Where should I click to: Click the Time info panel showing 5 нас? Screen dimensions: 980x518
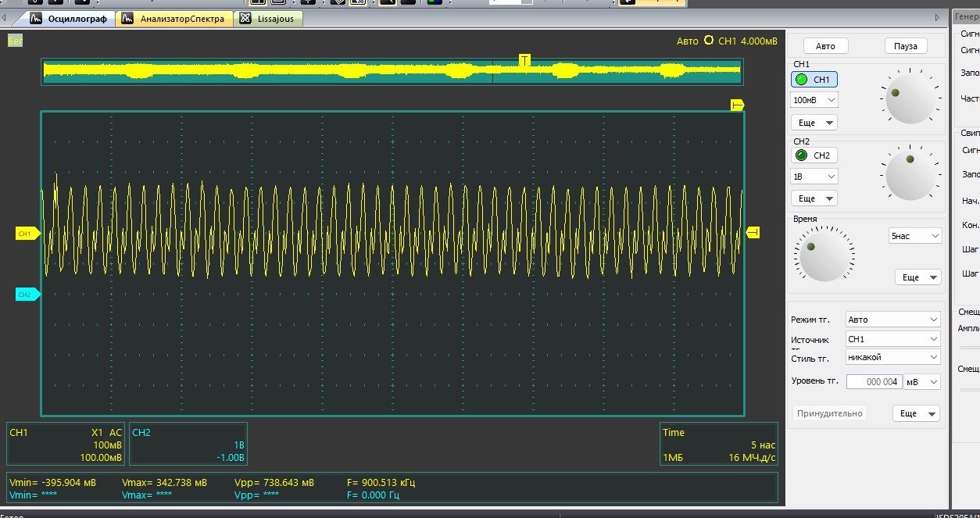click(x=719, y=444)
